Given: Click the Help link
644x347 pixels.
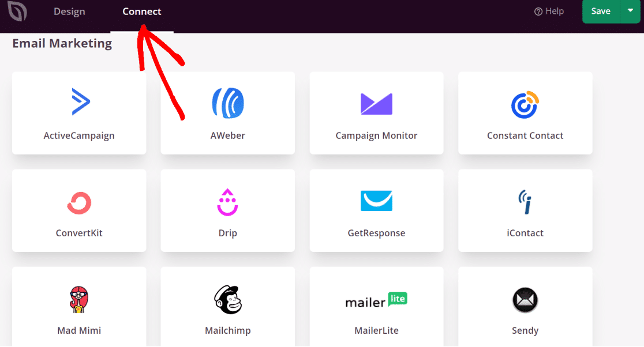Looking at the screenshot, I should (554, 11).
